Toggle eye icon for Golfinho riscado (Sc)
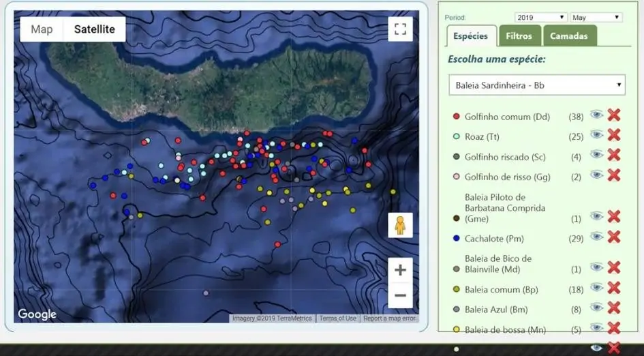 coord(596,155)
